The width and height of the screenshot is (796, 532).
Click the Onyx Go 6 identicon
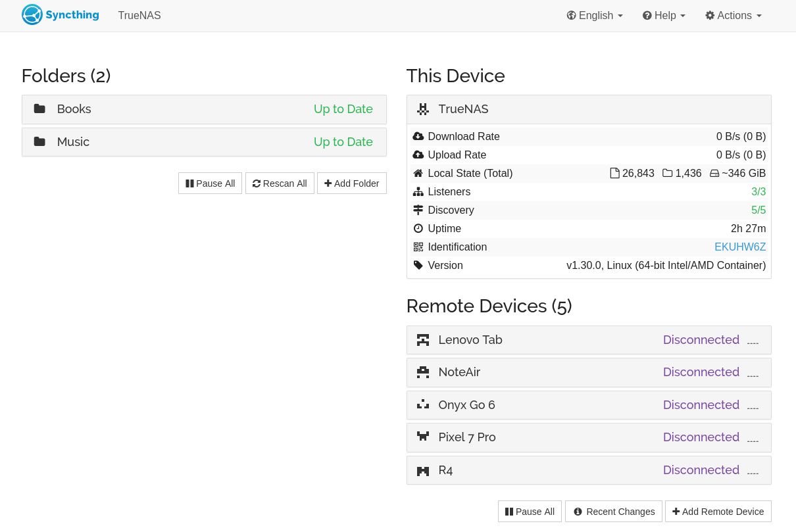coord(423,405)
